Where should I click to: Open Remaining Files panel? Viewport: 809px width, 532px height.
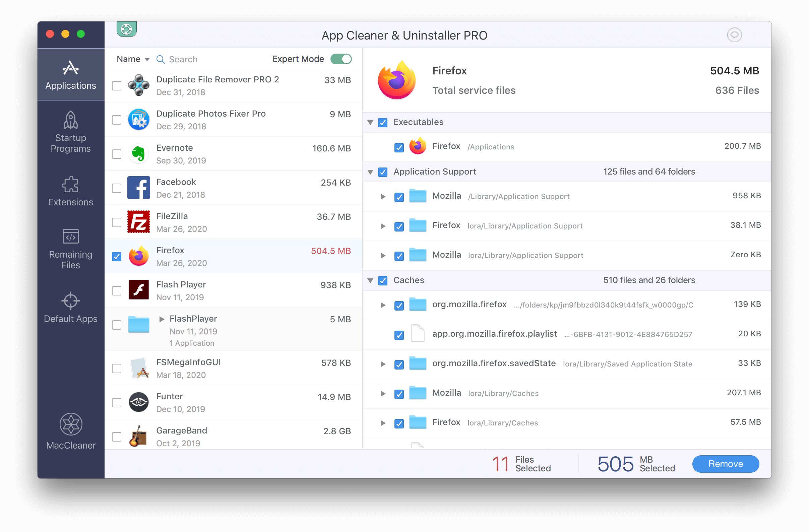pyautogui.click(x=71, y=249)
